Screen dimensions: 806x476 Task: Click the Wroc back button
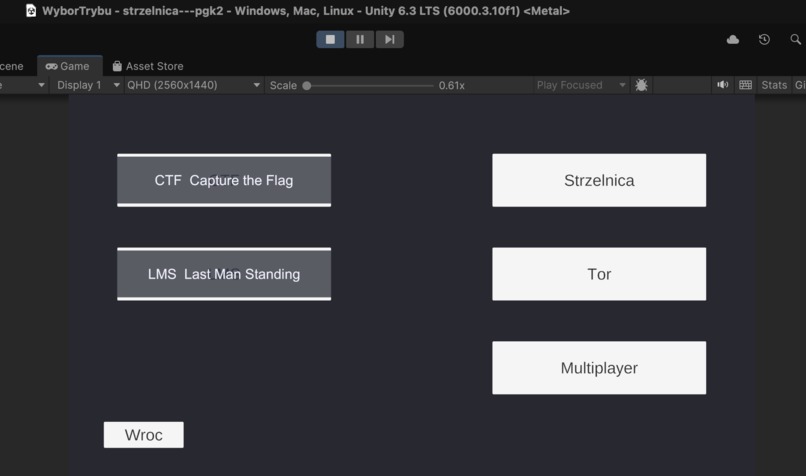pyautogui.click(x=143, y=435)
